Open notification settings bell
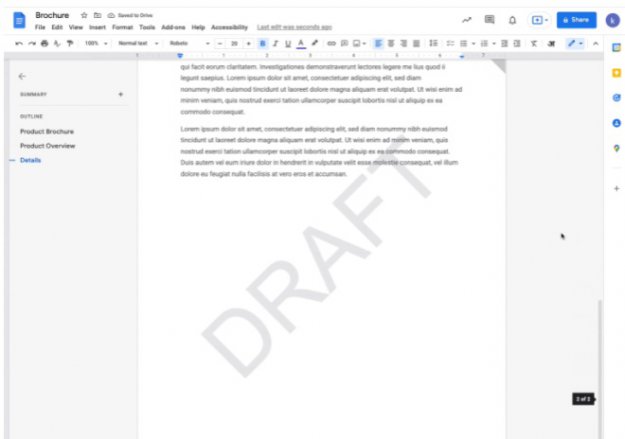This screenshot has height=439, width=625. click(x=512, y=20)
